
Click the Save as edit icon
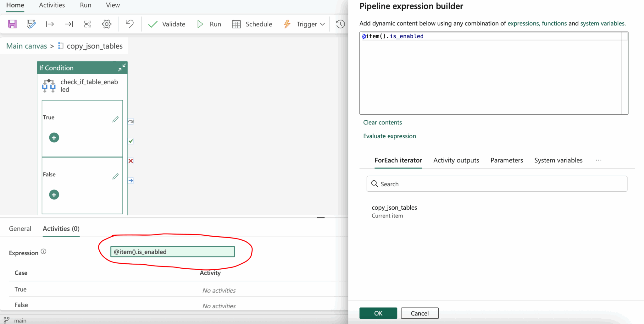[31, 24]
